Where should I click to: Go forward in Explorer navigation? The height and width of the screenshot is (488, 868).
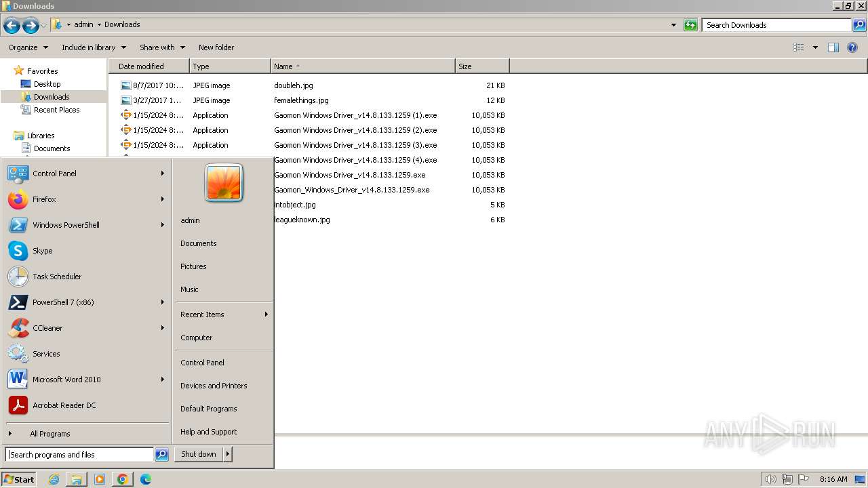31,26
